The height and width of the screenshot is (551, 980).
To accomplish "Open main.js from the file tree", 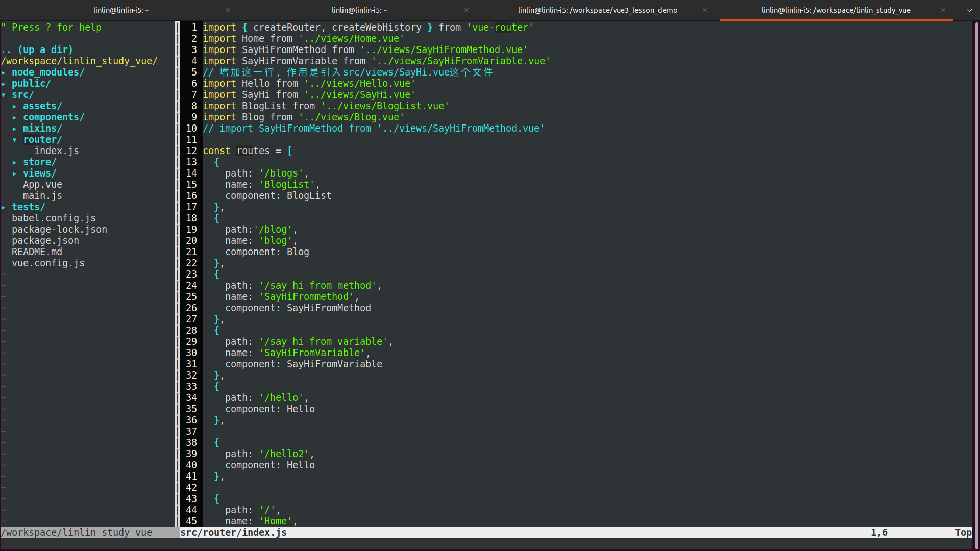I will pyautogui.click(x=42, y=196).
